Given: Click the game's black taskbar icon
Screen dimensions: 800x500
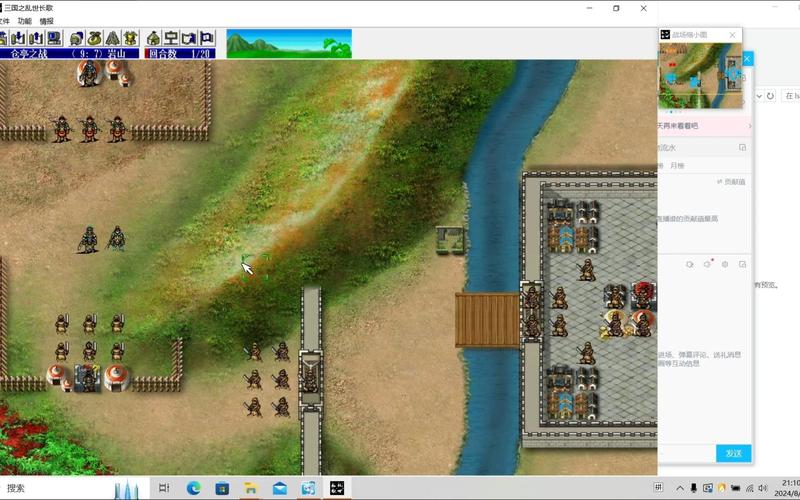Looking at the screenshot, I should [337, 488].
